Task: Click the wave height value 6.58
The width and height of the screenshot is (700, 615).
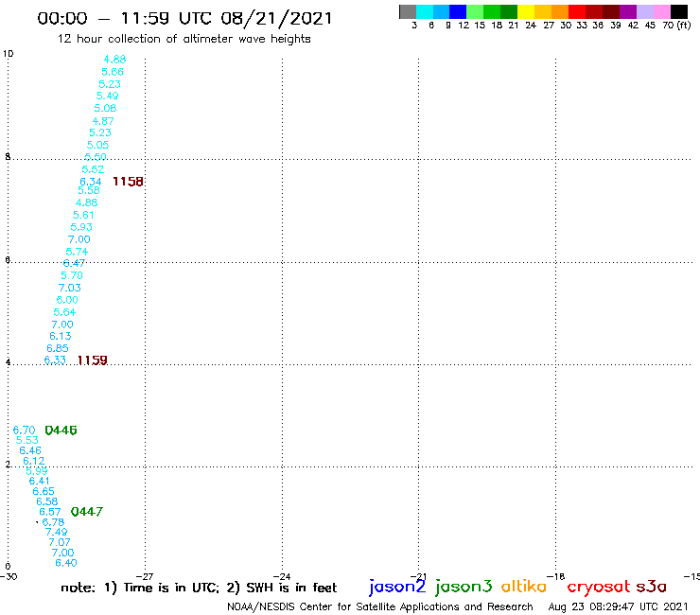Action: tap(47, 501)
